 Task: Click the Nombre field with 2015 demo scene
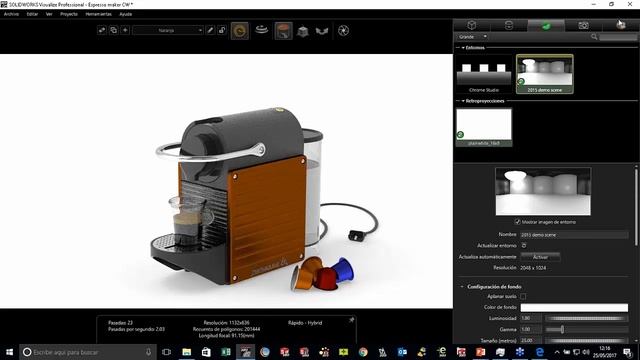(x=574, y=235)
